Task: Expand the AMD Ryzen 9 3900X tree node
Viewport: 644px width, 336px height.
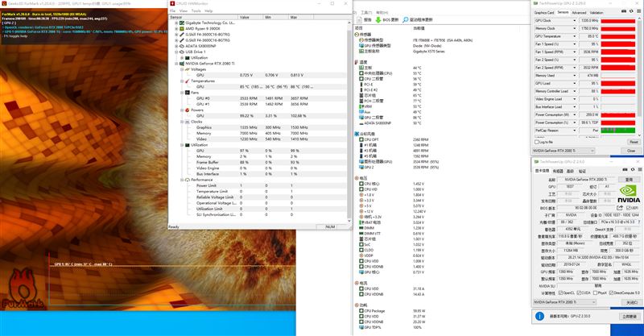Action: 176,29
